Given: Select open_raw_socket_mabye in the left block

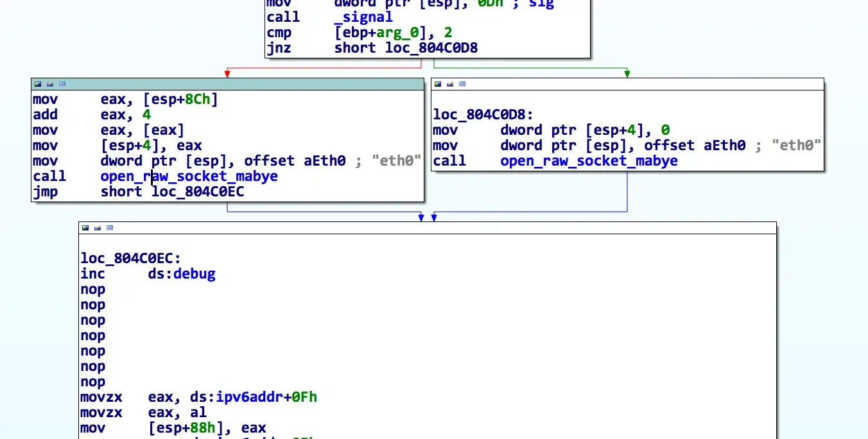Looking at the screenshot, I should pos(189,176).
